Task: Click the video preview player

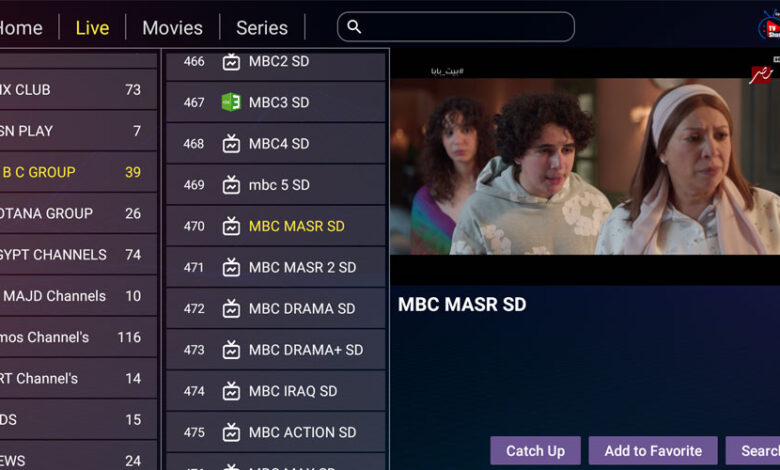Action: coord(585,167)
